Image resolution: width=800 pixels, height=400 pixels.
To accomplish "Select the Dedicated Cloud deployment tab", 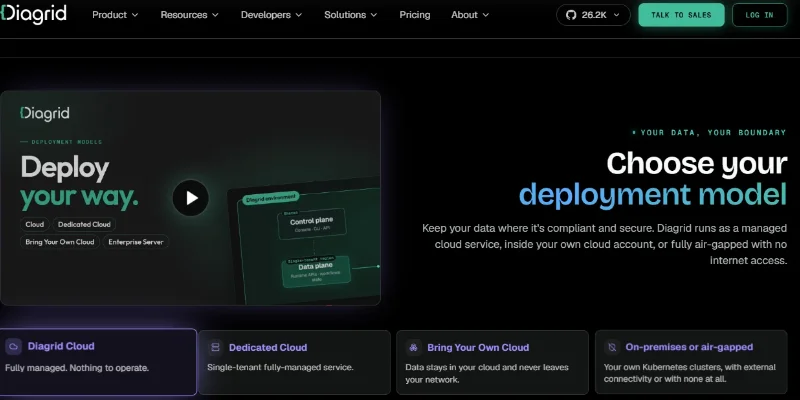I will click(294, 362).
